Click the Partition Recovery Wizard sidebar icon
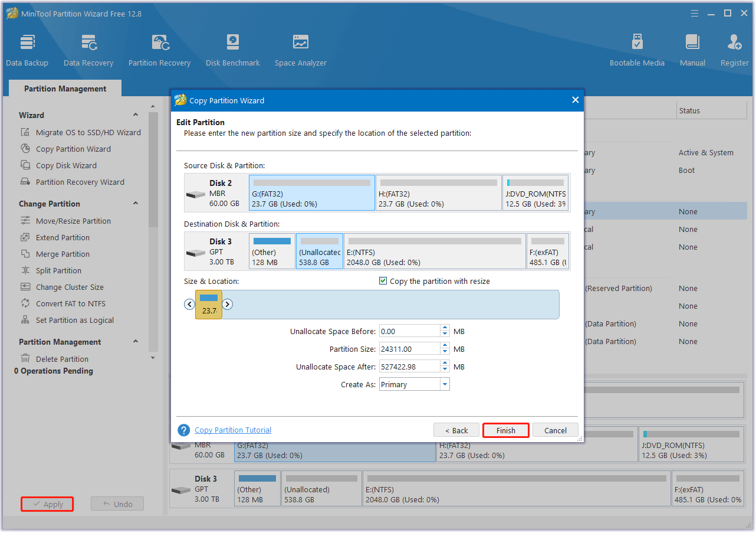This screenshot has height=533, width=756. pyautogui.click(x=25, y=182)
